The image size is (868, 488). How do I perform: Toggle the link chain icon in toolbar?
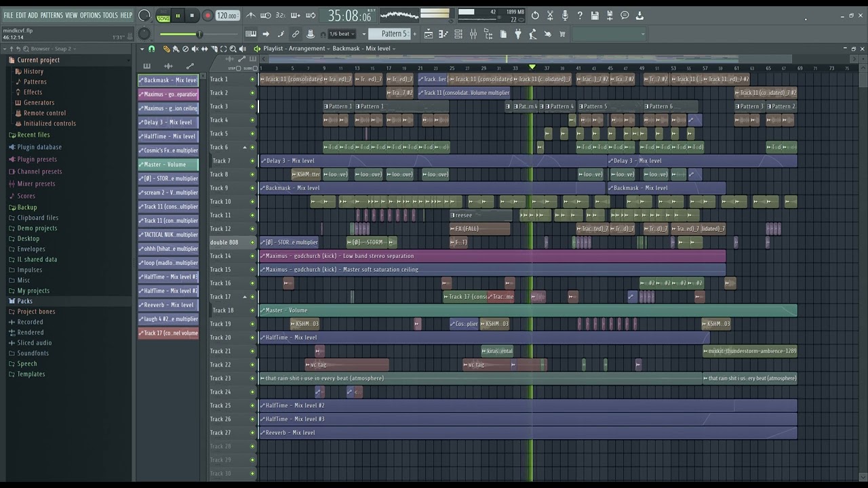pos(296,34)
